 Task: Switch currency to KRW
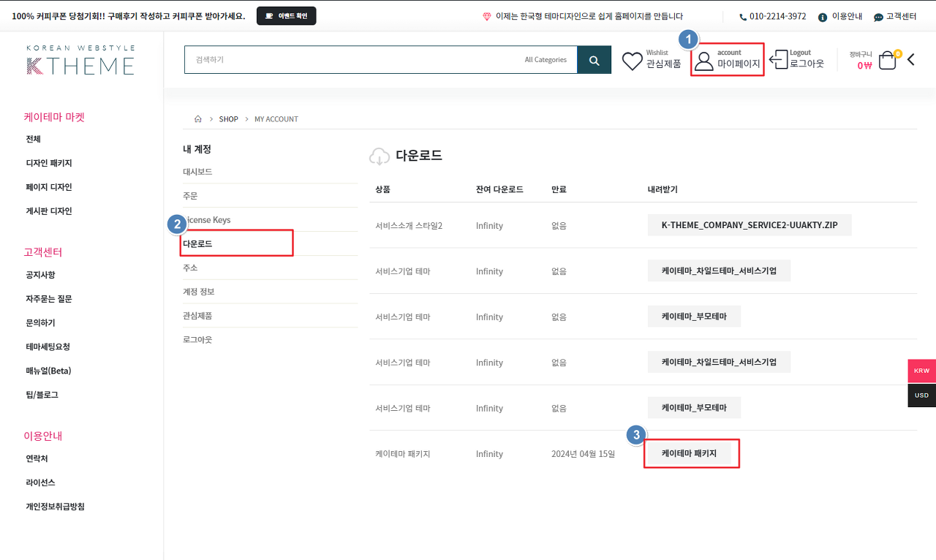(921, 371)
